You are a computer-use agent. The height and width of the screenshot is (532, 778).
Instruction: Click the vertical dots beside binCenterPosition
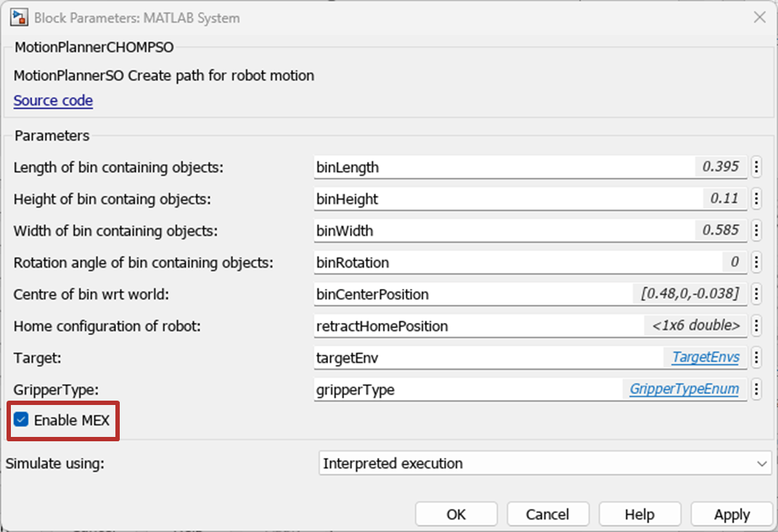point(756,294)
